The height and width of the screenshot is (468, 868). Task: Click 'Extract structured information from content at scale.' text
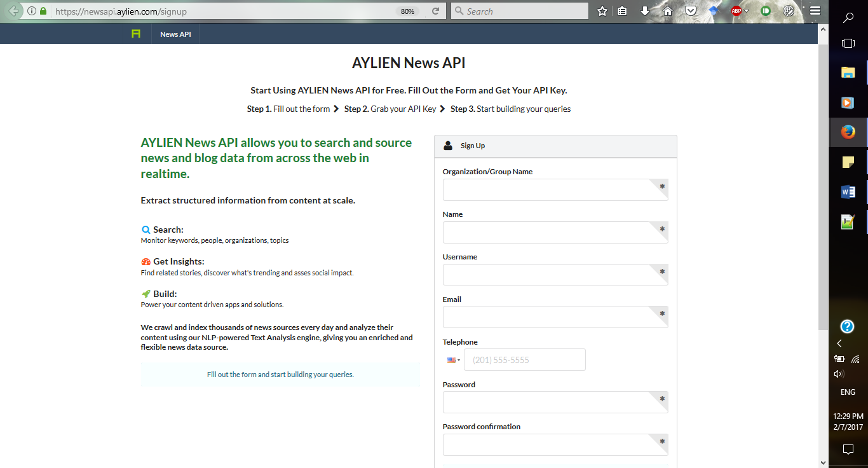tap(248, 200)
